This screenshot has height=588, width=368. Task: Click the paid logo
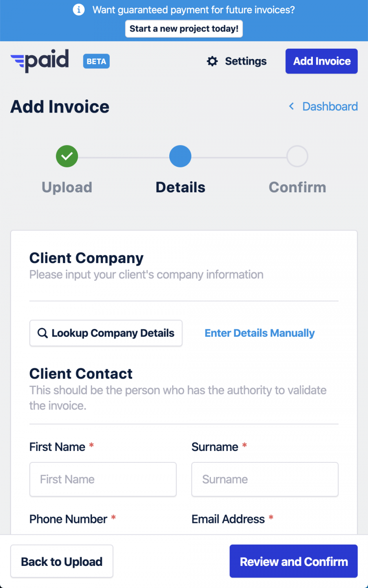[40, 61]
